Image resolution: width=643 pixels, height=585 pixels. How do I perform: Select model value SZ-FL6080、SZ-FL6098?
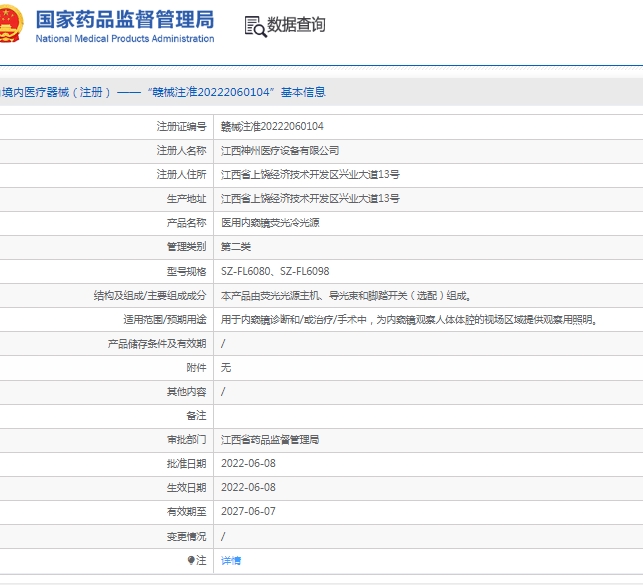pyautogui.click(x=275, y=271)
